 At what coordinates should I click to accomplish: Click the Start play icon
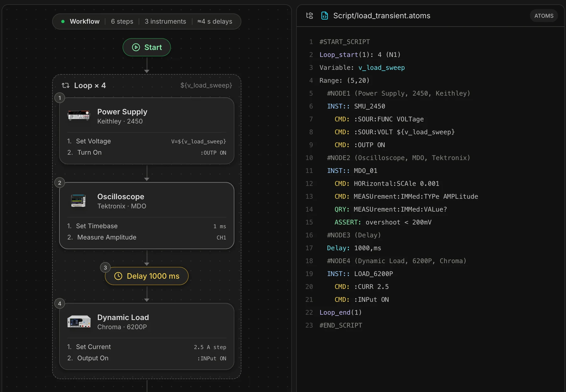pyautogui.click(x=136, y=47)
